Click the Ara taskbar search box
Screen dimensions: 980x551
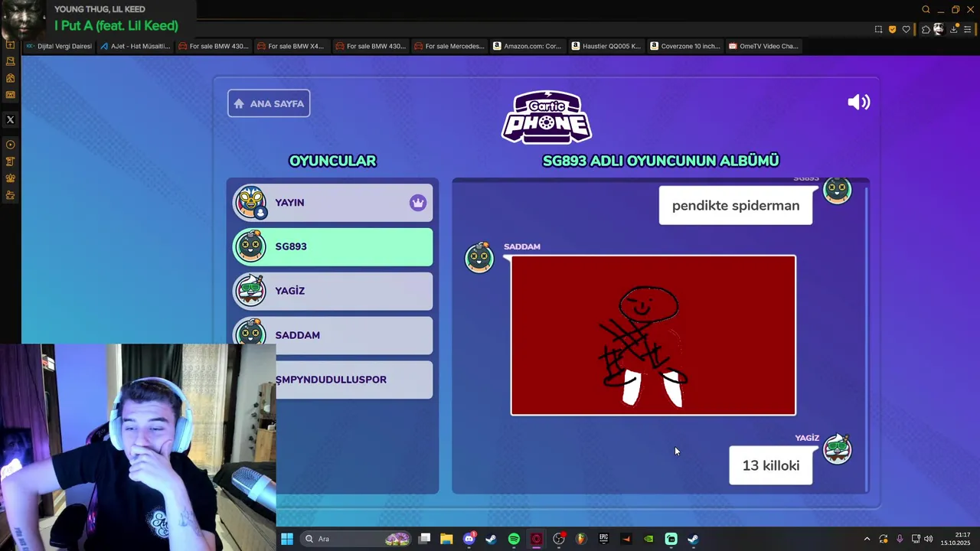click(356, 539)
